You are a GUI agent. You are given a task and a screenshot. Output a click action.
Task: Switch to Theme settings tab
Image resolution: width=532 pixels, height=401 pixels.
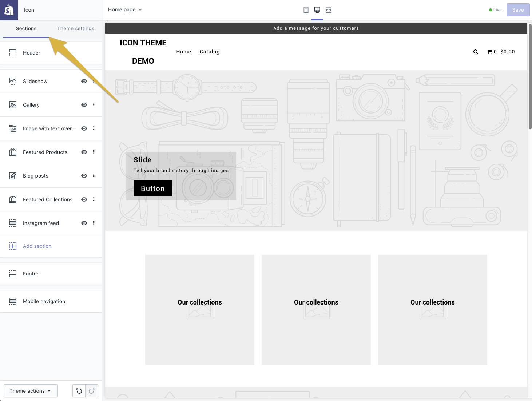point(76,28)
